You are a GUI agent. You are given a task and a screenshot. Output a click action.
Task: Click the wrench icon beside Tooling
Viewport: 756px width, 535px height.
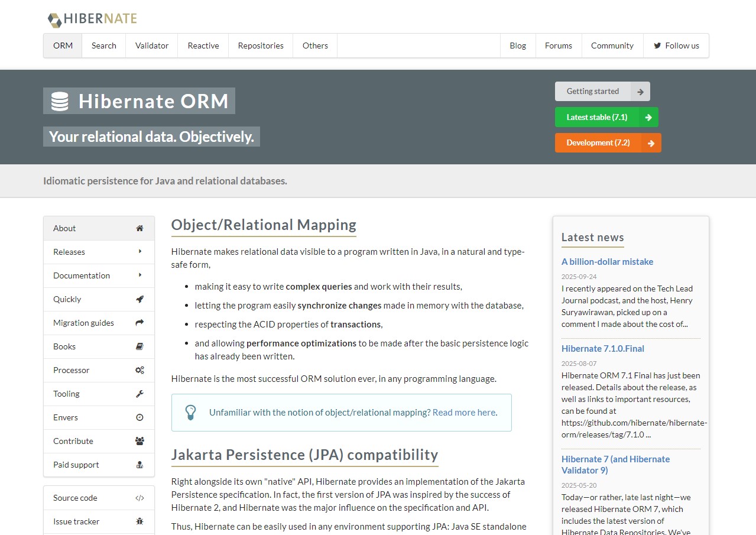139,394
